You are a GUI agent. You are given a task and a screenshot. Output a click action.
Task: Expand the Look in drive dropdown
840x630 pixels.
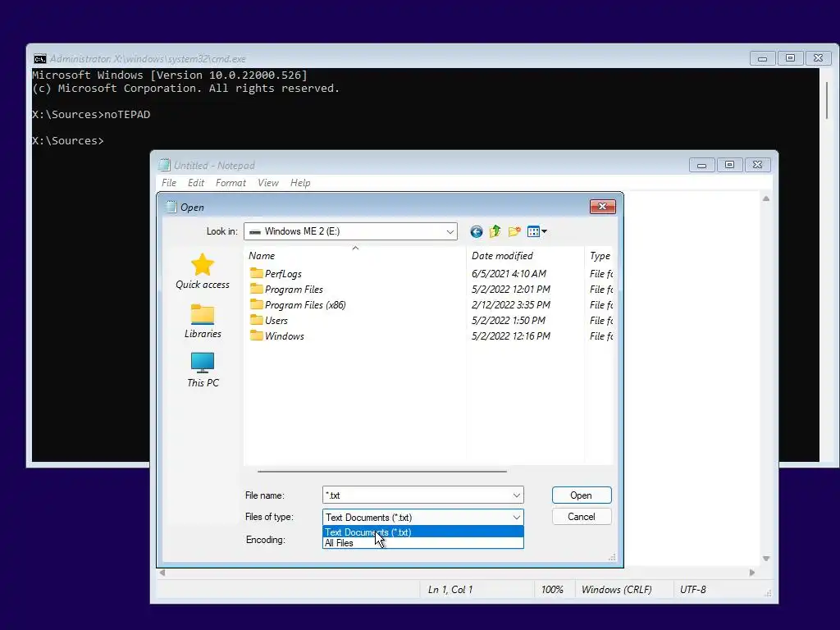click(x=450, y=231)
